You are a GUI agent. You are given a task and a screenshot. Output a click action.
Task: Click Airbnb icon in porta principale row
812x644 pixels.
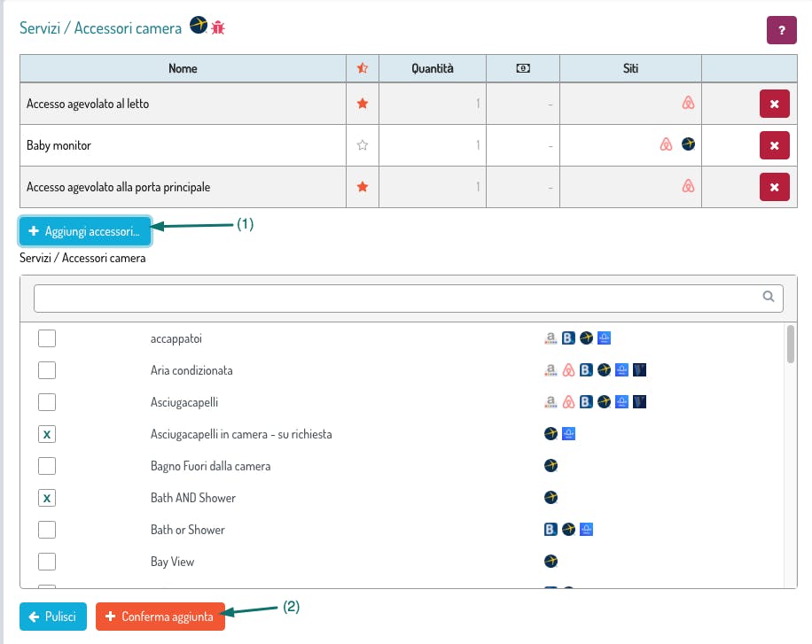pyautogui.click(x=688, y=185)
